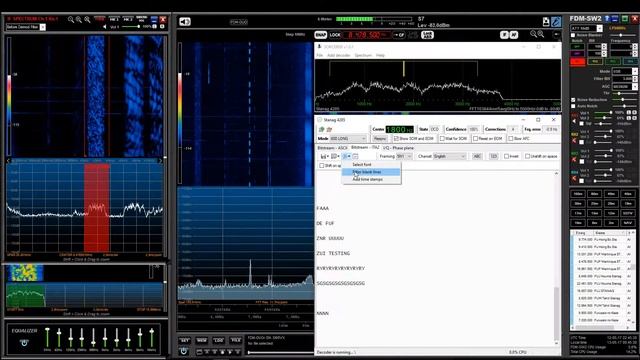Open the File menu in Sorcerer window
This screenshot has height=360, width=640.
click(x=320, y=55)
